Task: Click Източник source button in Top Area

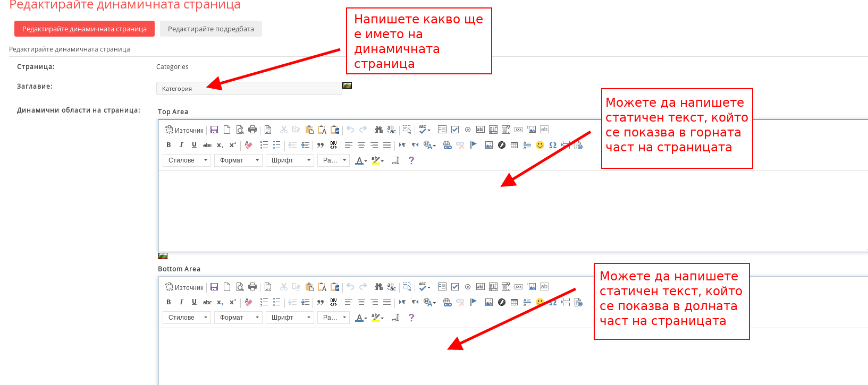Action: [x=184, y=130]
